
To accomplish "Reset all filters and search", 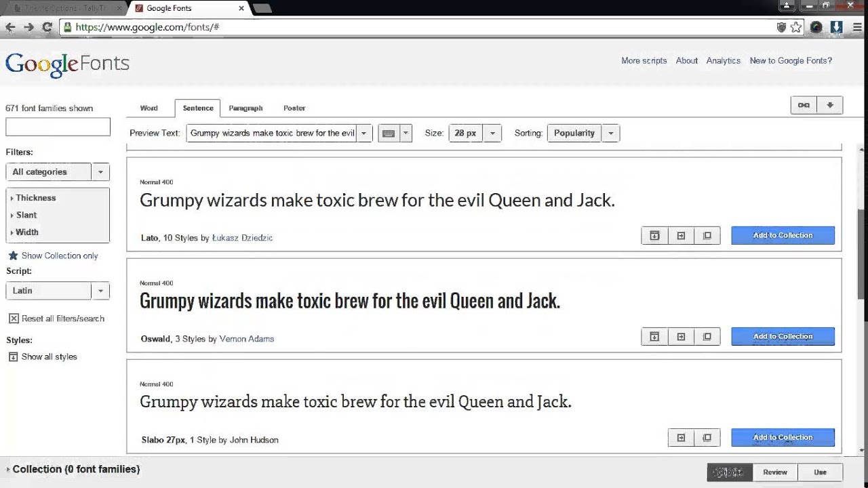I will (56, 319).
